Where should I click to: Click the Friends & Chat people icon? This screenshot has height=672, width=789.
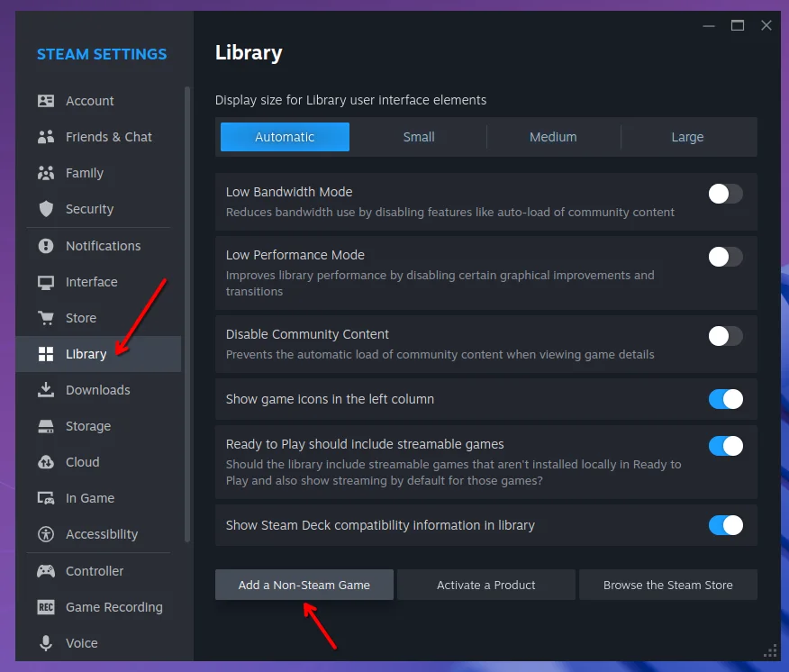[x=46, y=137]
